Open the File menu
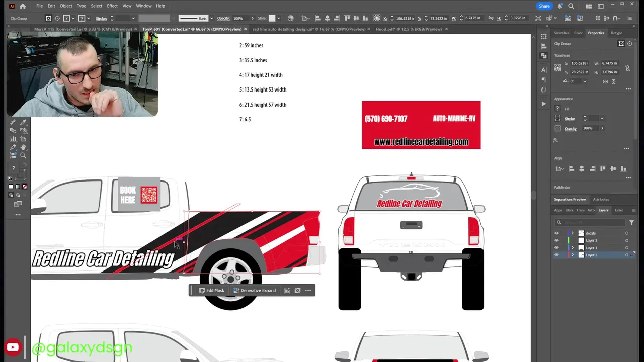This screenshot has height=362, width=644. pos(39,6)
